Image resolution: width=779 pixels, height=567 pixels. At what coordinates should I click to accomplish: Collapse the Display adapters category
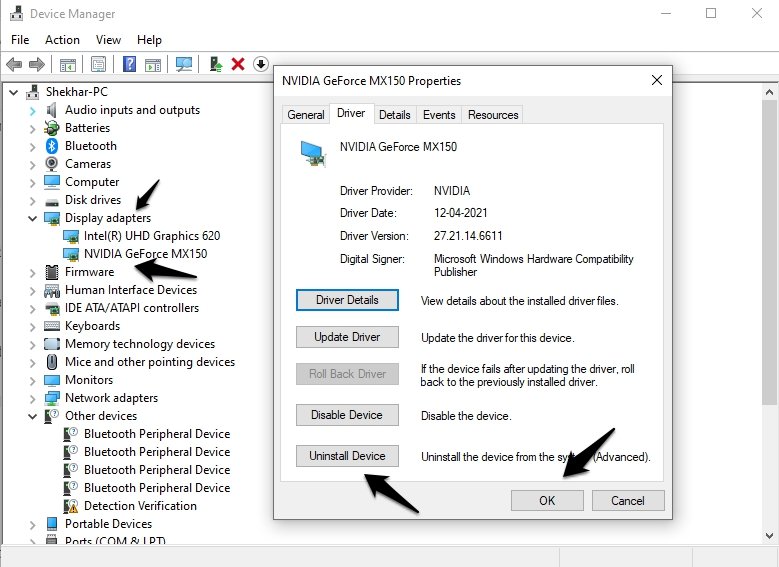pos(32,218)
